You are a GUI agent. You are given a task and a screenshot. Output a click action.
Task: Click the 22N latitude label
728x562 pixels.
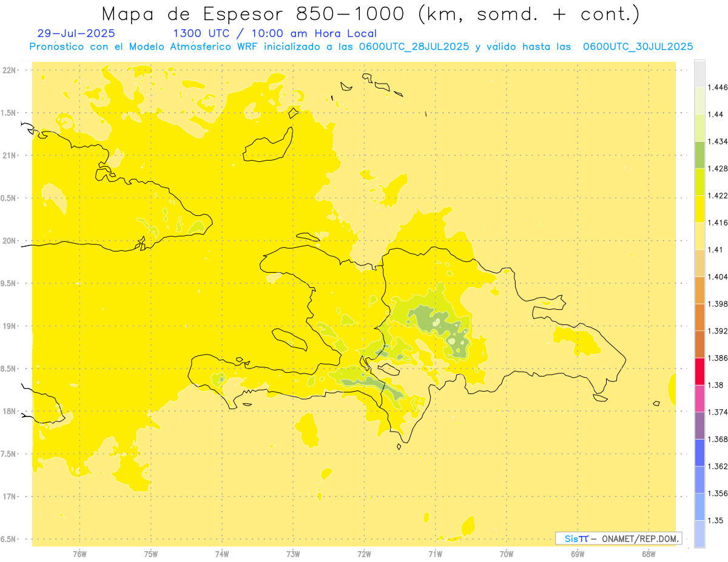[10, 70]
